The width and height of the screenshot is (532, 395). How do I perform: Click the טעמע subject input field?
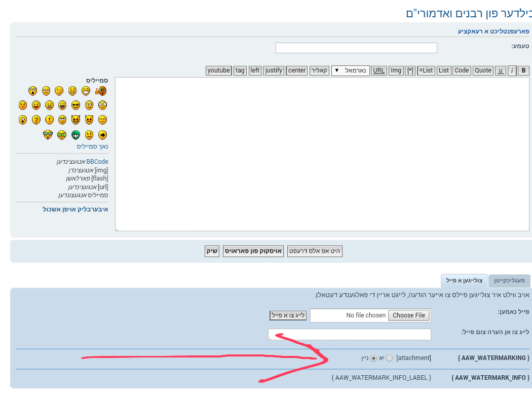pyautogui.click(x=356, y=48)
